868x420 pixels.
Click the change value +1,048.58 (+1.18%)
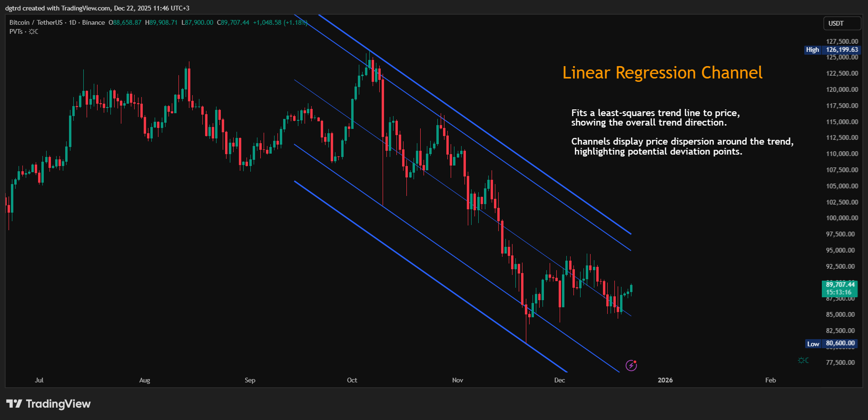tap(280, 22)
